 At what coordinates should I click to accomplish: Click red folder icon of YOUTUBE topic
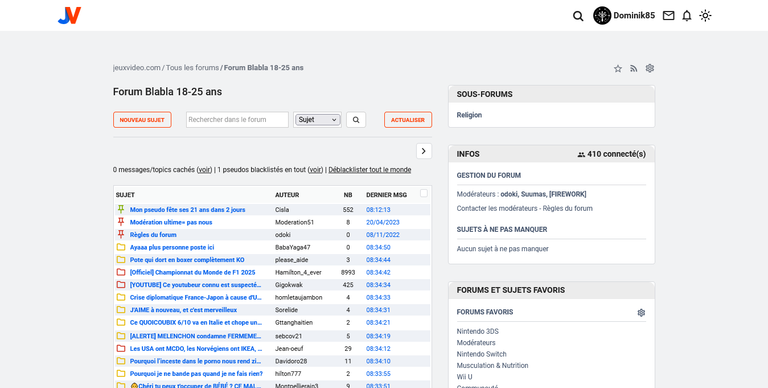click(x=121, y=285)
